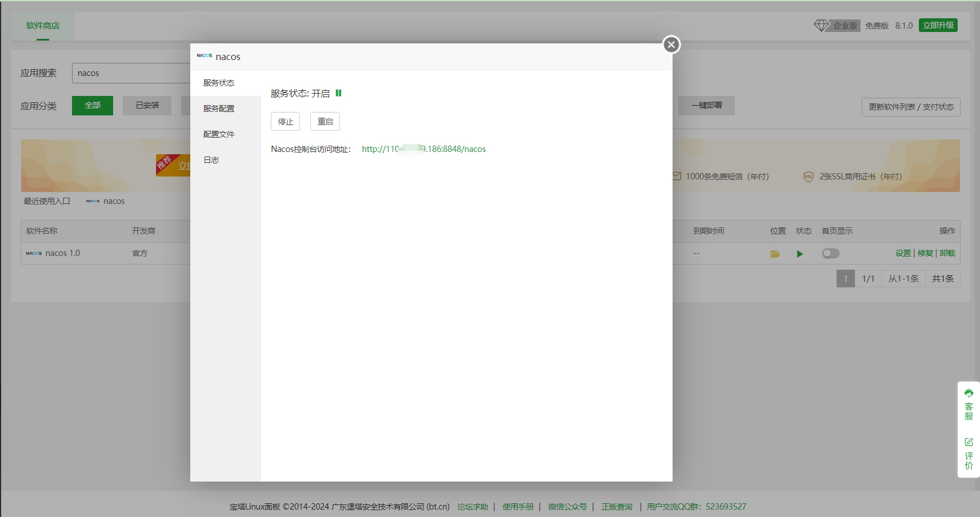Click the nacos logo in the dialog title

coord(205,56)
